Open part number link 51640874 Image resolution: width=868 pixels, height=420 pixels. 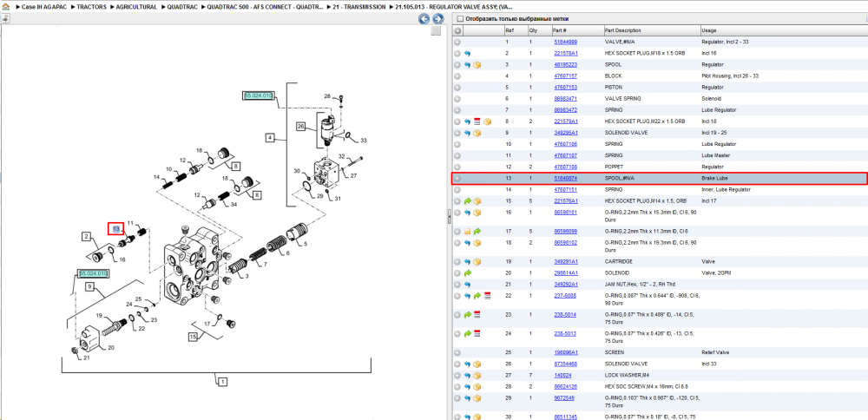tap(566, 178)
